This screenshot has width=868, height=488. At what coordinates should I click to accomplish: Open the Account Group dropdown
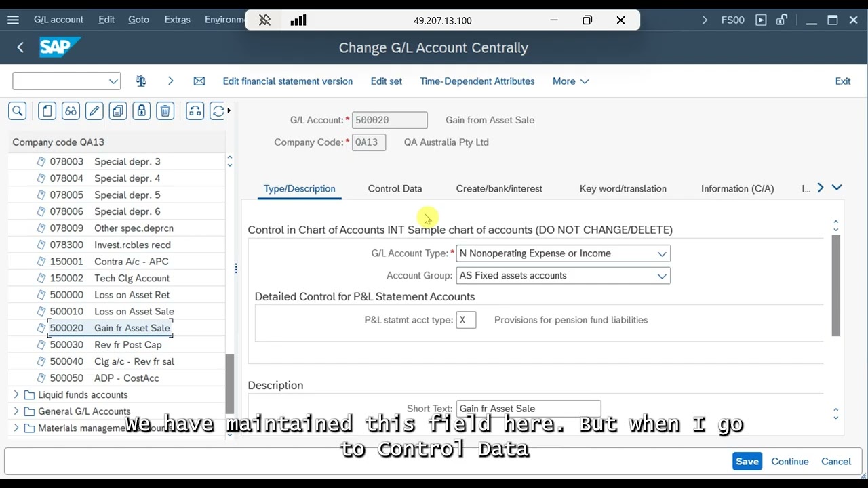(662, 276)
